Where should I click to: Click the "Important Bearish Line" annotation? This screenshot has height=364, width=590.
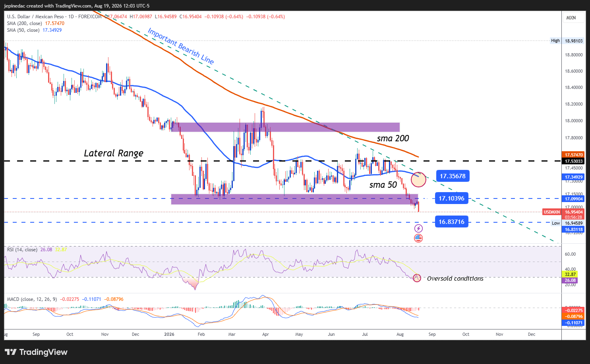pyautogui.click(x=181, y=46)
